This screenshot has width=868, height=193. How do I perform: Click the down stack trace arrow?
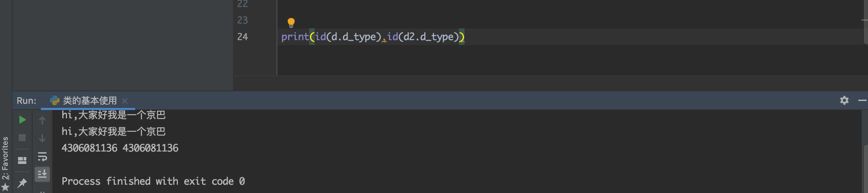[42, 138]
